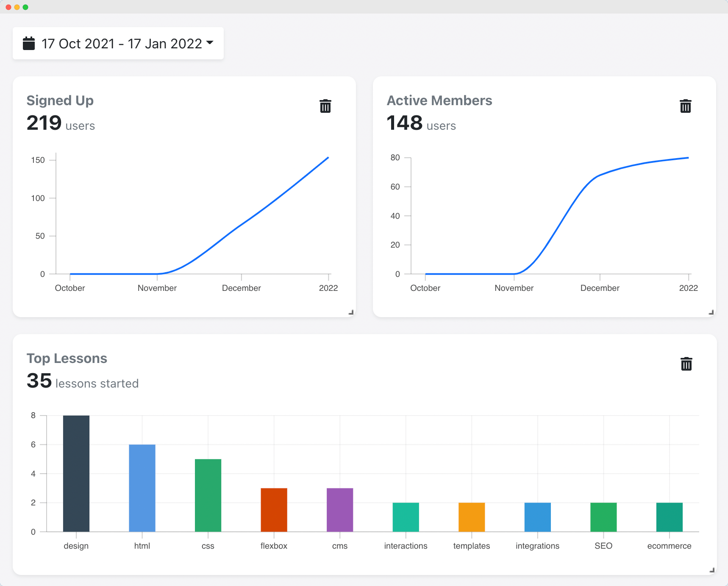Select the Signed Up card title
This screenshot has width=728, height=586.
coord(60,100)
